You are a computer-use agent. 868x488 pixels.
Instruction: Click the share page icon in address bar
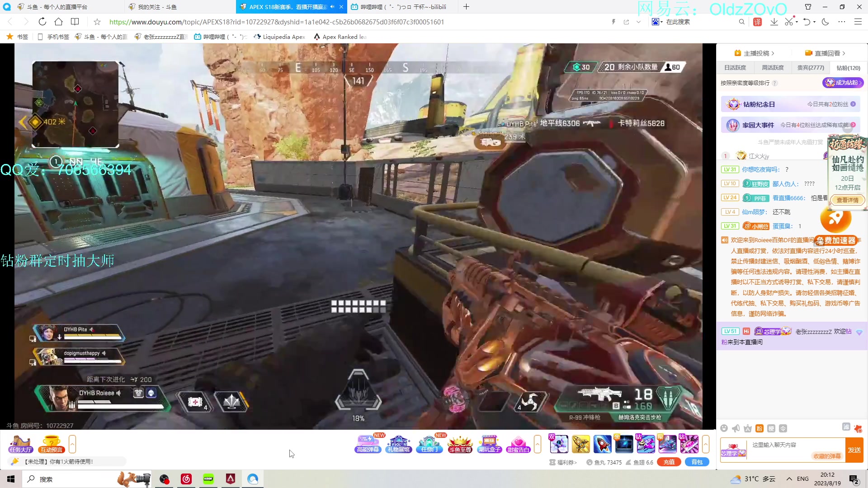coord(626,22)
